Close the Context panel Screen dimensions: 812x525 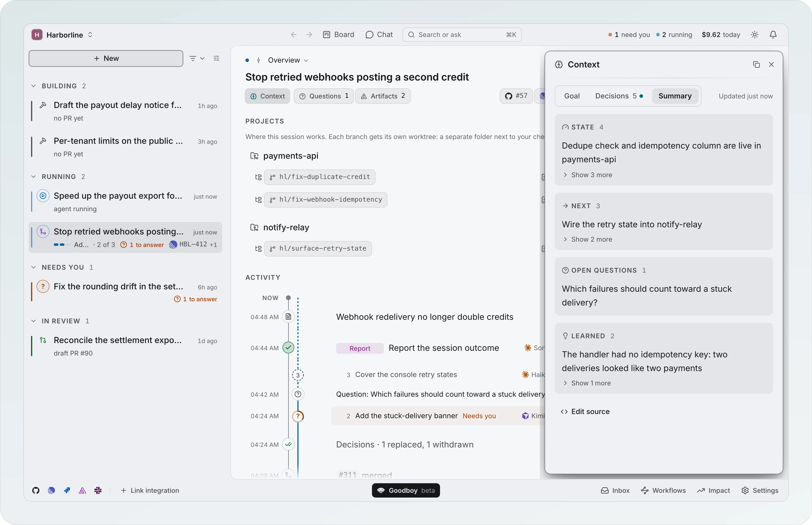(x=771, y=64)
